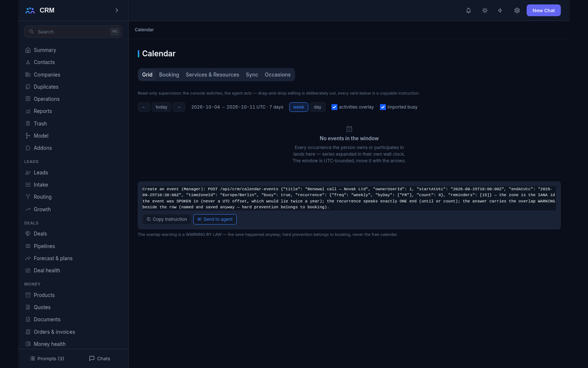Click Send to agent button
588x368 pixels.
[x=215, y=219]
